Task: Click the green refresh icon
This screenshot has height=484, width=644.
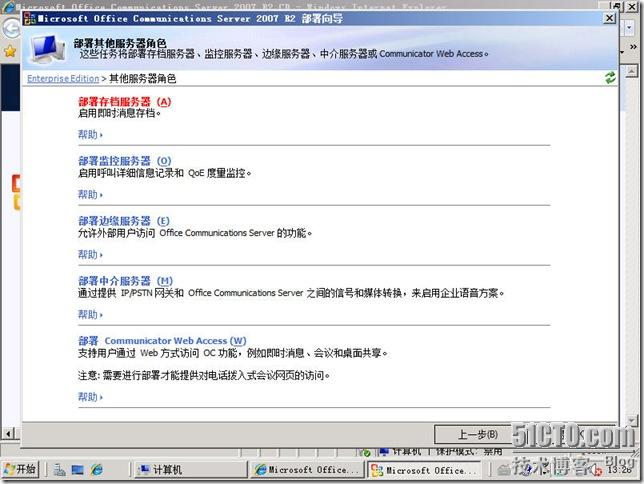Action: click(x=610, y=78)
